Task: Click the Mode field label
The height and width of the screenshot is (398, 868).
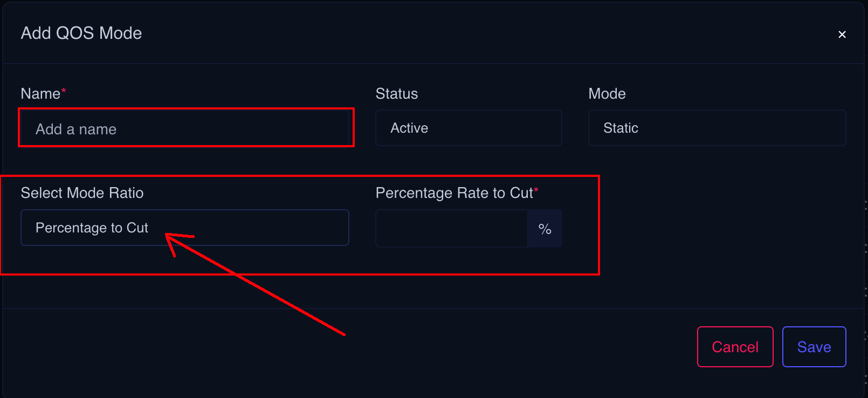Action: 607,94
